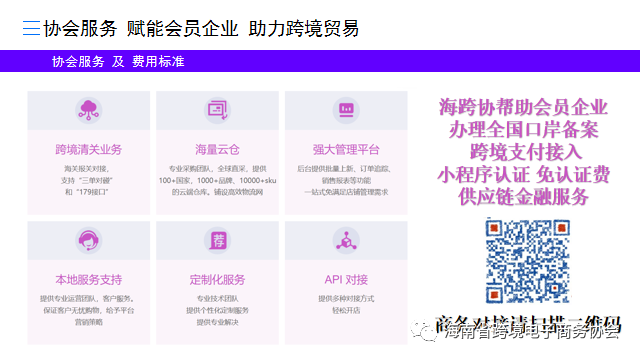Click the text 专业技术团队

(x=218, y=299)
